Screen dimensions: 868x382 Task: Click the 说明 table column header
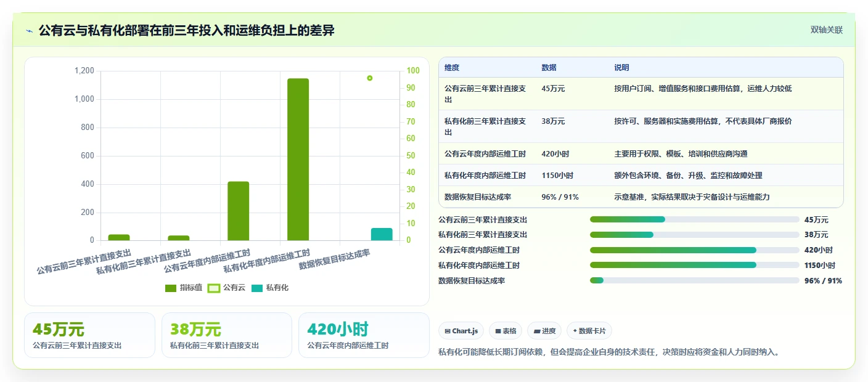[621, 68]
